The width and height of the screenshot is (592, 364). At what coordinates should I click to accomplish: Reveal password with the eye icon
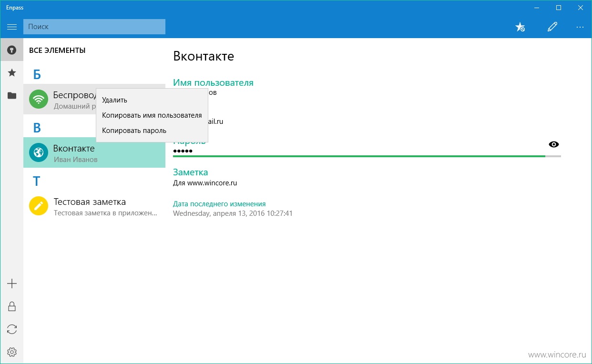[553, 144]
